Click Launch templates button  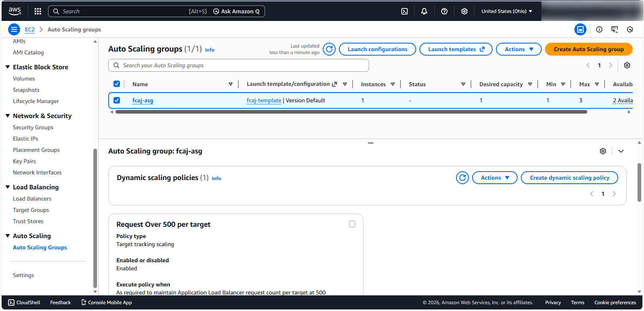coord(456,49)
